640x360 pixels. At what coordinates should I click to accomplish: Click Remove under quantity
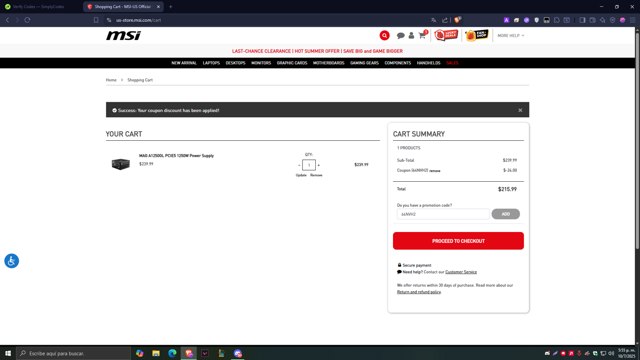(x=316, y=175)
